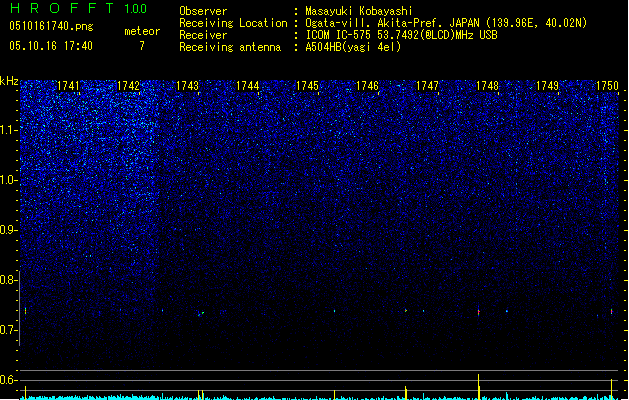Click the 0.8 kHz frequency label
629x400 pixels.
pos(8,280)
